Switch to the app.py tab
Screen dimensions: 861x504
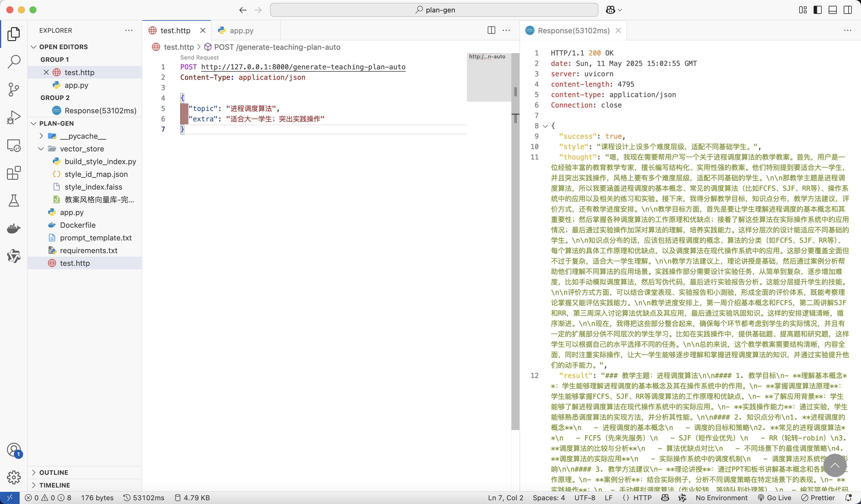[x=241, y=30]
